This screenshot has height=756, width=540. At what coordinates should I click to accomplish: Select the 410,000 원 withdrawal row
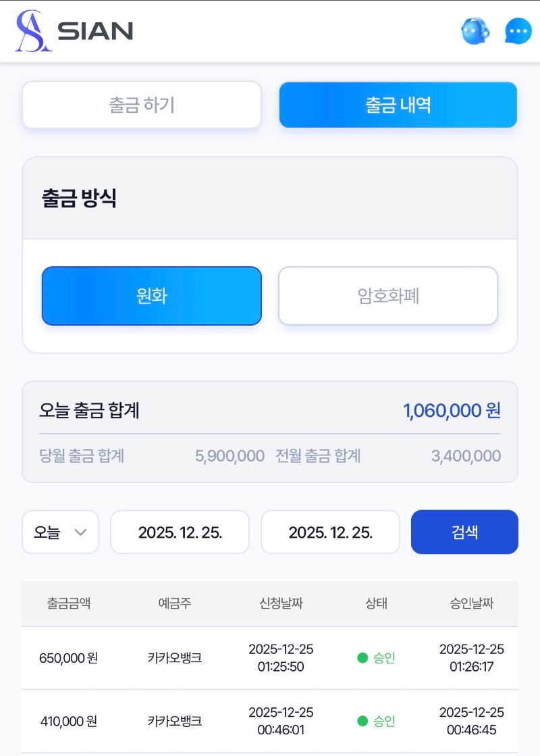point(68,721)
